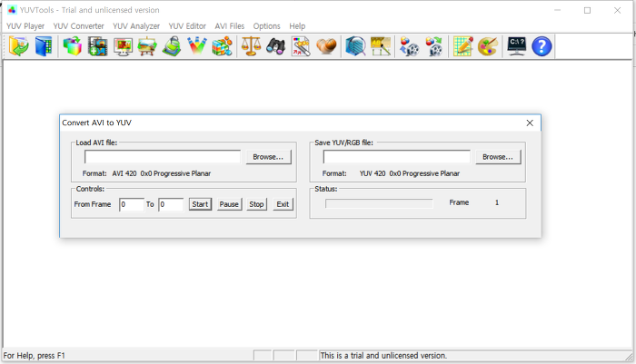Click the blue question mark help icon
The image size is (636, 364).
pos(542,46)
